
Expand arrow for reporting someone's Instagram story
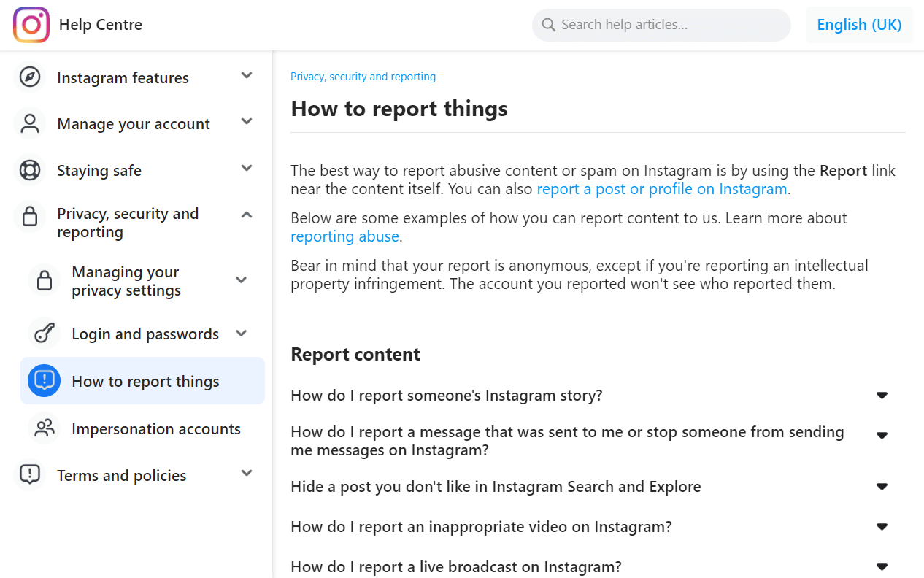(882, 396)
